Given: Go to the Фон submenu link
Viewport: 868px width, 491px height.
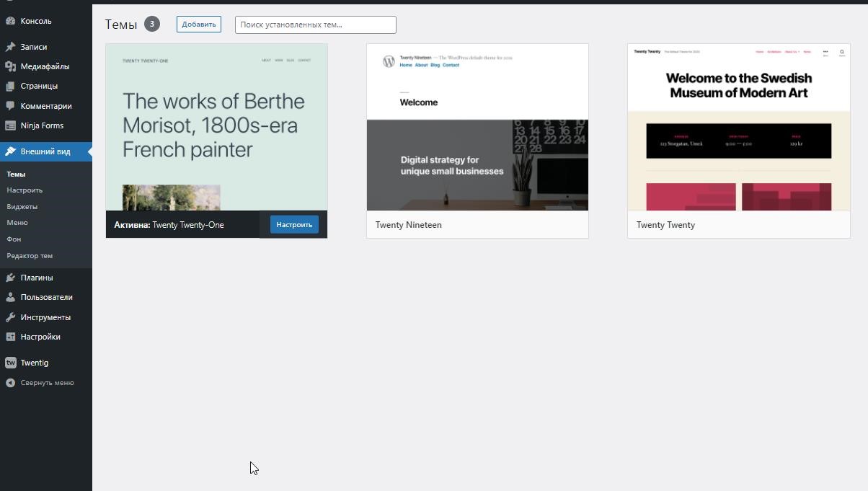Looking at the screenshot, I should 14,239.
